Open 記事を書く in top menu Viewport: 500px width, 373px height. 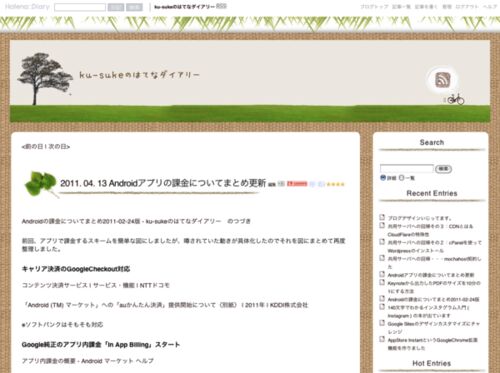coord(426,7)
